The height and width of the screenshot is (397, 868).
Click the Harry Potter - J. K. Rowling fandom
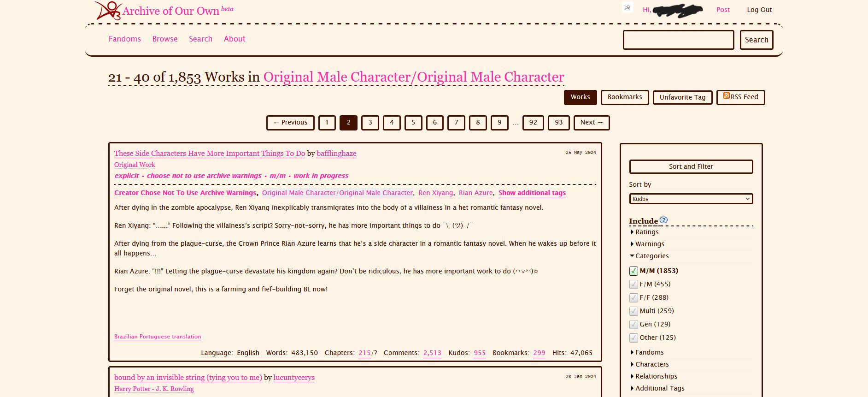154,389
